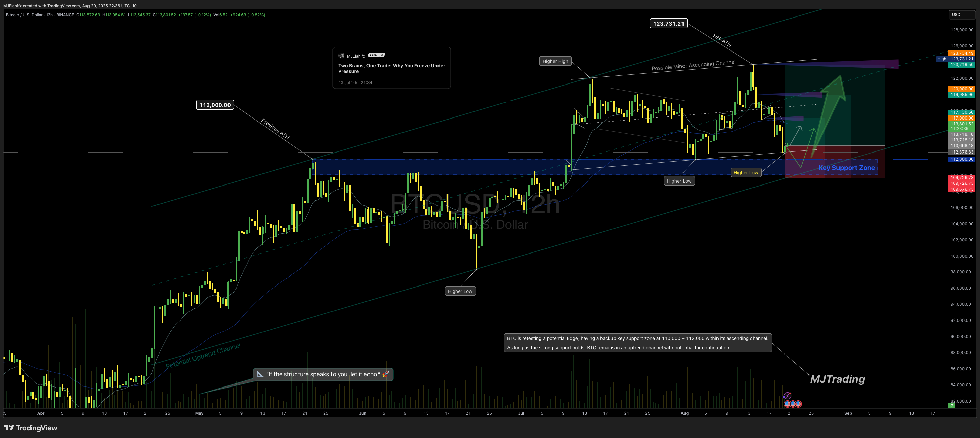Click the High 123,731.21 axis tag
This screenshot has width=980, height=438.
[956, 59]
